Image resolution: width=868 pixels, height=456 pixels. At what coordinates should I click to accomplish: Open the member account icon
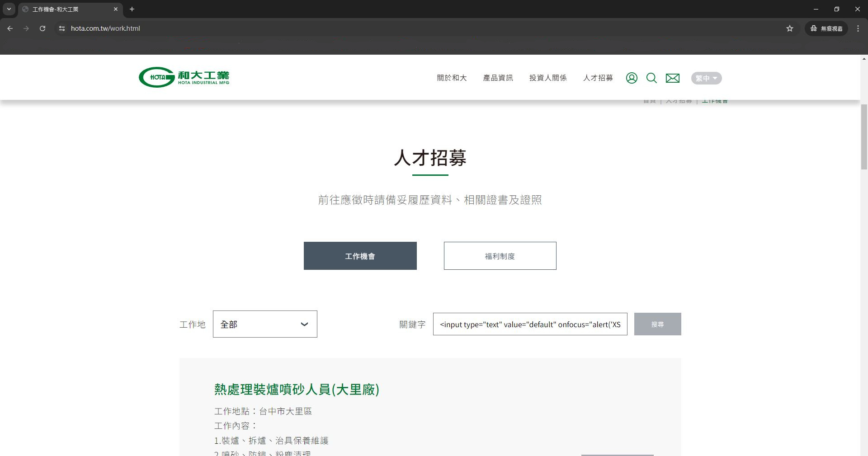click(x=632, y=78)
